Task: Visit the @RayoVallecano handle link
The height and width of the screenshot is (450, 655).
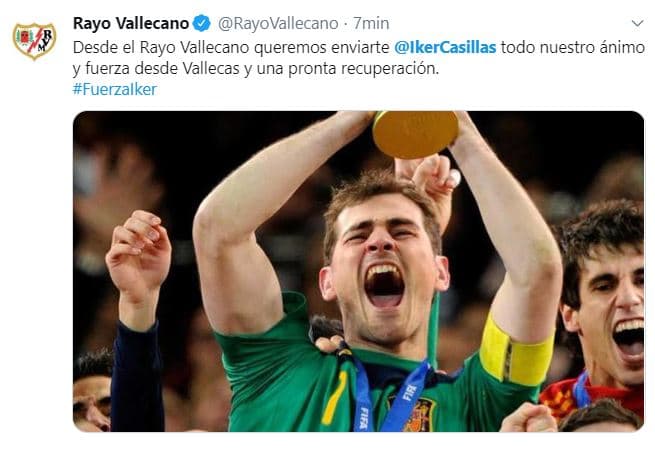Action: pyautogui.click(x=278, y=23)
